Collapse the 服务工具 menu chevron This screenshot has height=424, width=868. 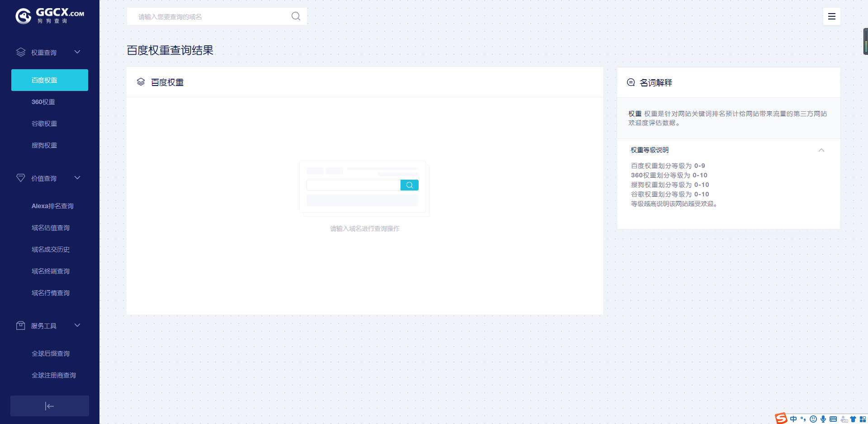77,325
